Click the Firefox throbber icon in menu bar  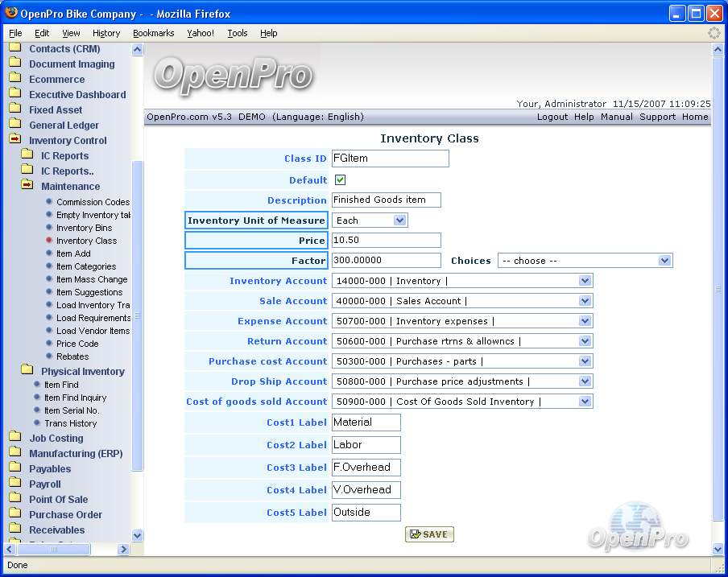click(x=714, y=33)
